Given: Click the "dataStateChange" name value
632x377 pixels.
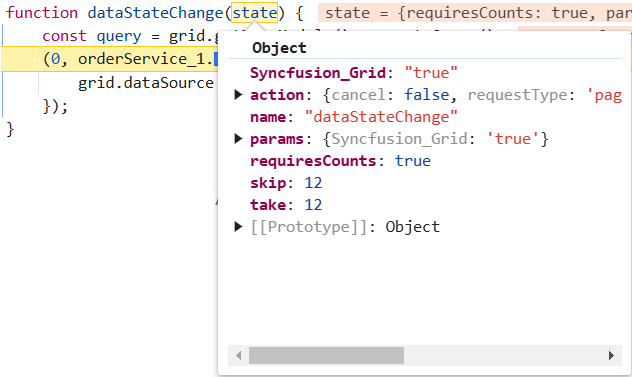Looking at the screenshot, I should tap(381, 117).
